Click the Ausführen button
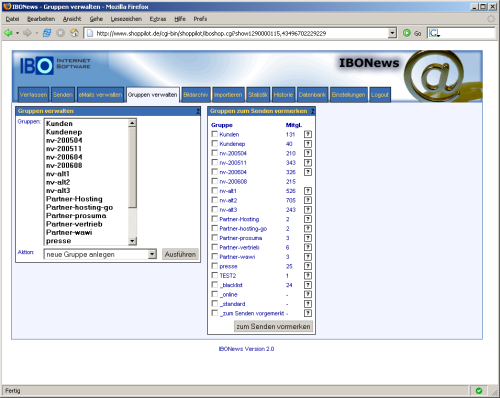This screenshot has height=398, width=500. pyautogui.click(x=180, y=254)
